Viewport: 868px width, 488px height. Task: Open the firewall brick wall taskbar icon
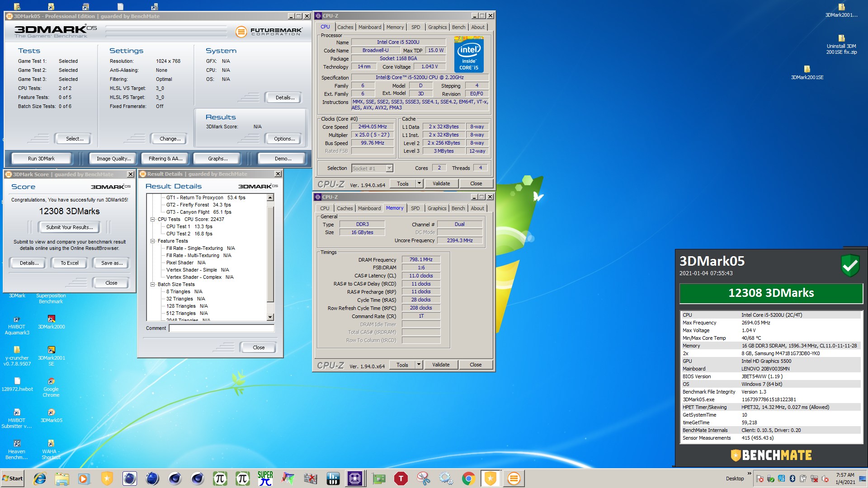(x=311, y=479)
